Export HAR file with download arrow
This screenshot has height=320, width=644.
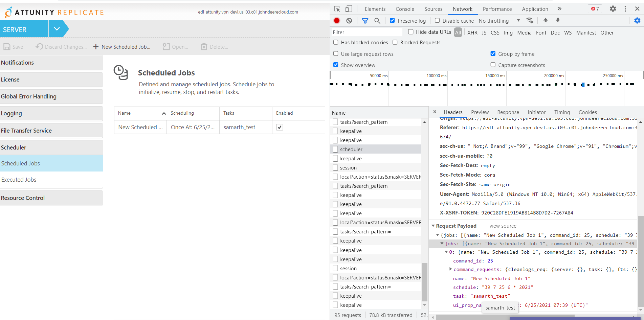pyautogui.click(x=558, y=21)
